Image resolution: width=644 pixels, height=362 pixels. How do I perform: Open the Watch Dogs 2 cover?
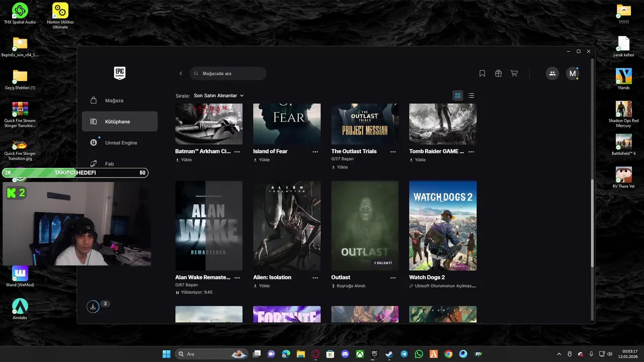click(443, 226)
